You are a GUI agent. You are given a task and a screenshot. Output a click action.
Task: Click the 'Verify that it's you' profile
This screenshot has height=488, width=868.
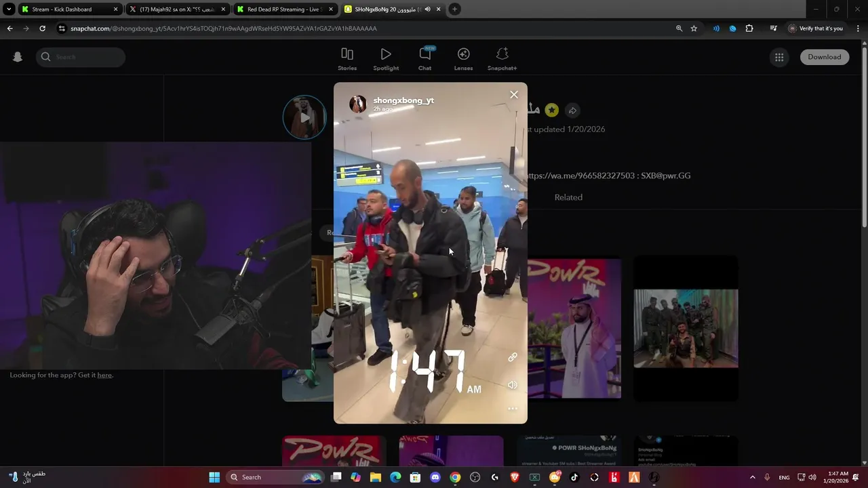pos(816,28)
